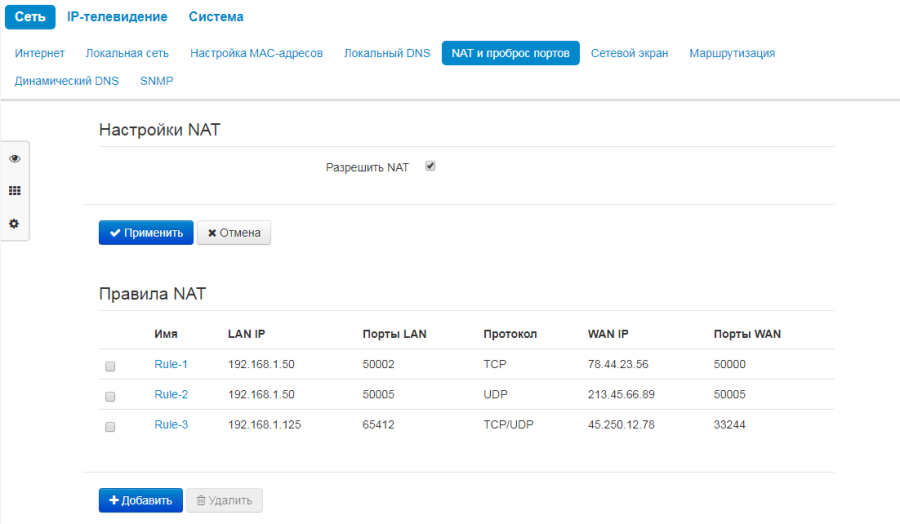This screenshot has width=900, height=524.
Task: Open the Rule-1 link
Action: coord(171,364)
